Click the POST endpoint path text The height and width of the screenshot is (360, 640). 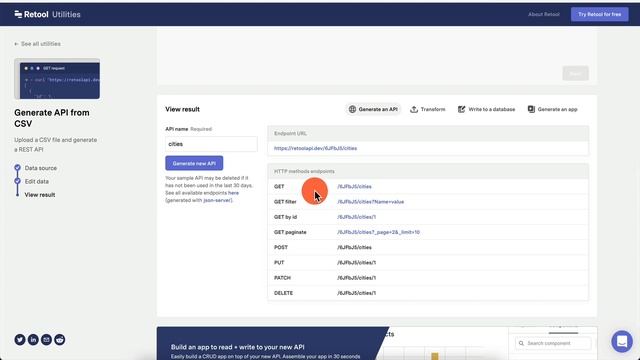354,247
